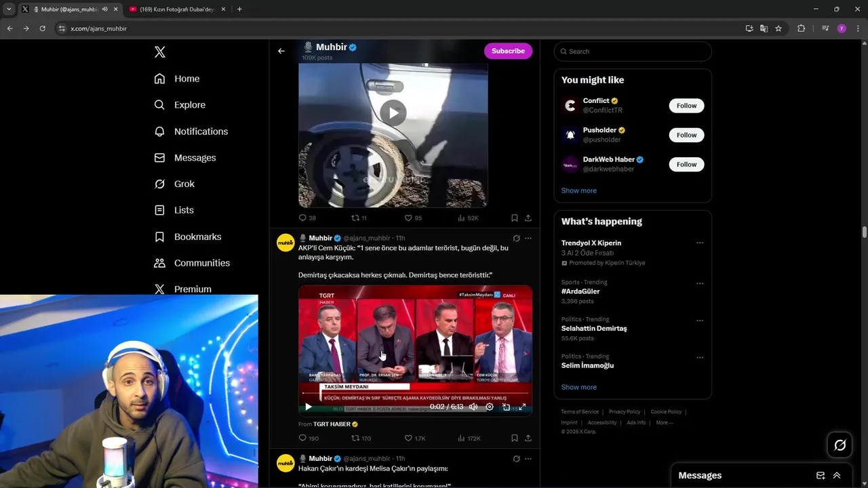Image resolution: width=868 pixels, height=488 pixels.
Task: Like the post with 95 likes
Action: click(413, 218)
